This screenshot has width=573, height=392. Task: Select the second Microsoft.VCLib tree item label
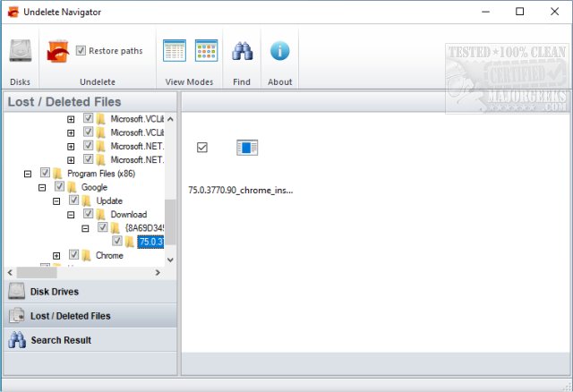(137, 132)
